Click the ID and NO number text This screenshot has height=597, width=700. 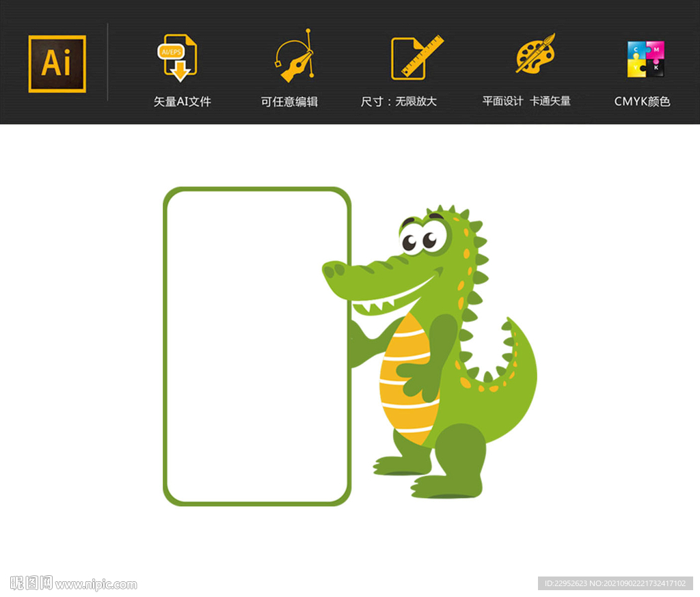point(615,583)
